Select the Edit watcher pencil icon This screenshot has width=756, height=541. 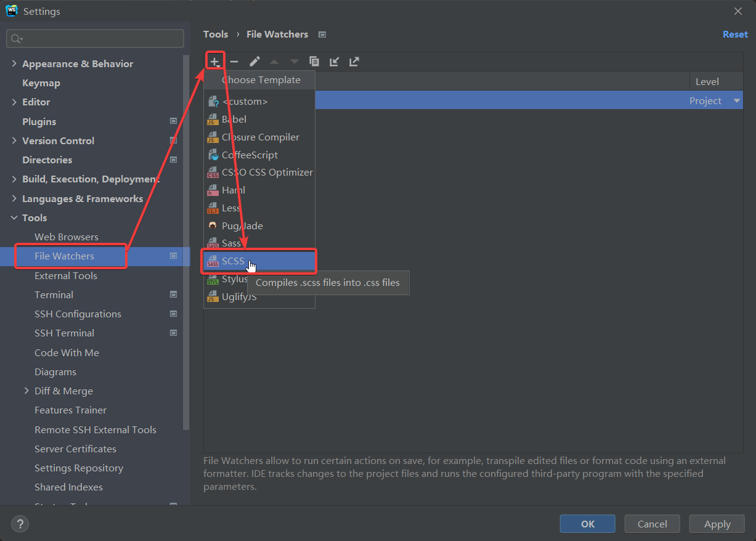click(254, 61)
